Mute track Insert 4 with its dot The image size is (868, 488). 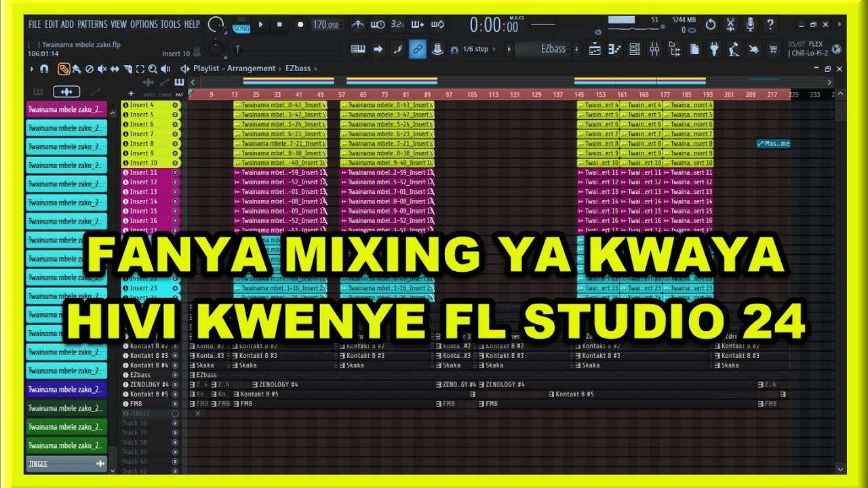point(175,105)
